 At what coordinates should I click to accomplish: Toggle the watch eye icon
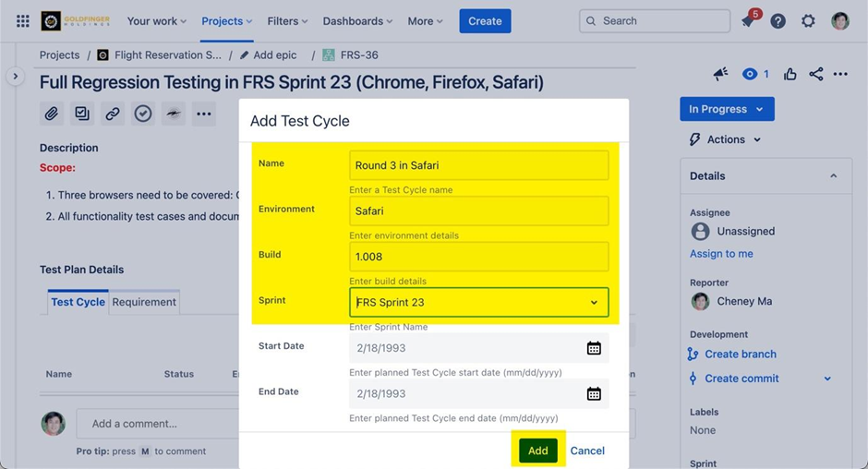[751, 74]
